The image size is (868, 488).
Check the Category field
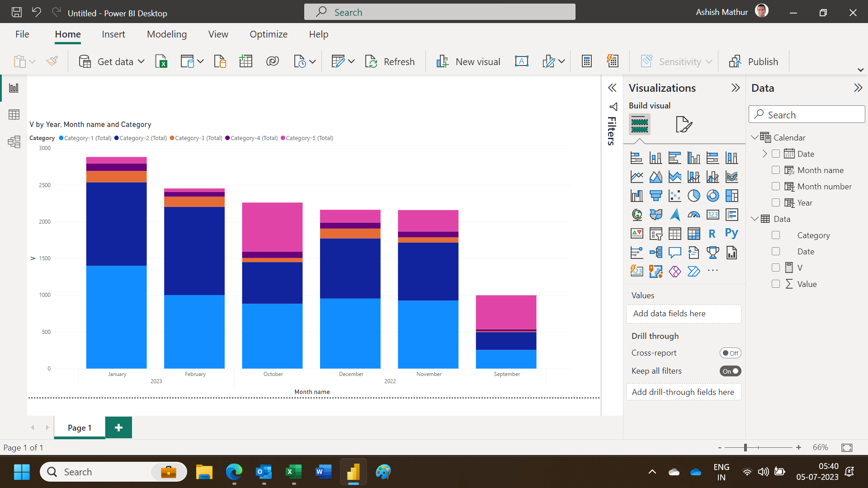coord(776,235)
